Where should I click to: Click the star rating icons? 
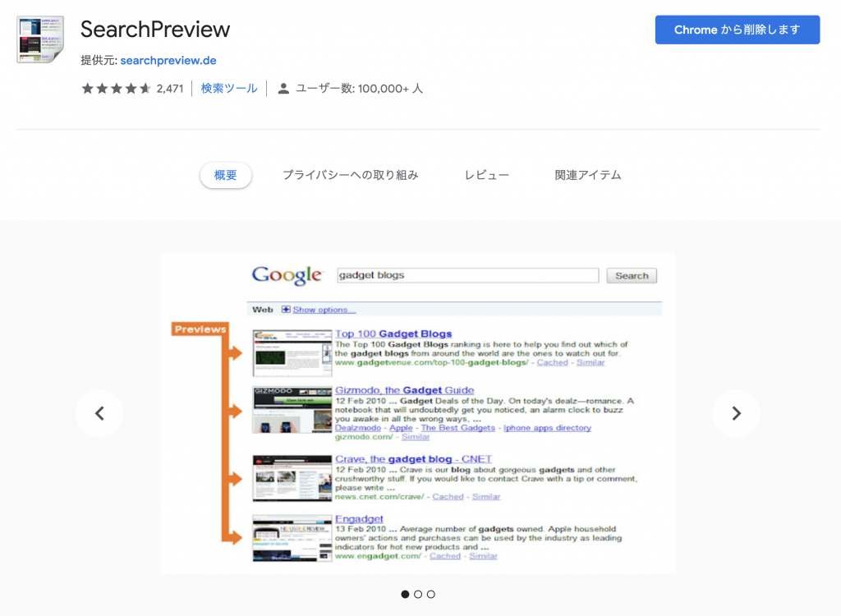point(116,89)
